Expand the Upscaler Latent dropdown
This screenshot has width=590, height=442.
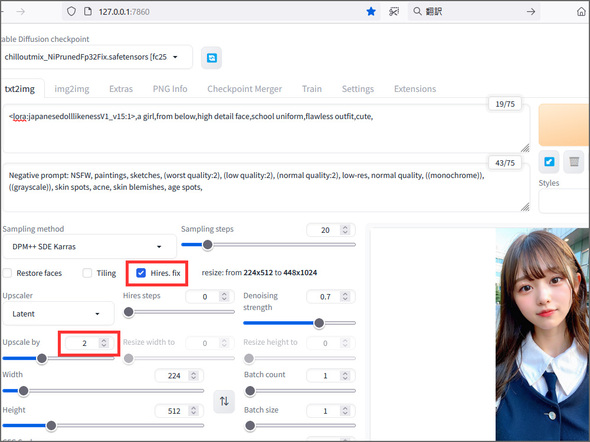point(58,314)
